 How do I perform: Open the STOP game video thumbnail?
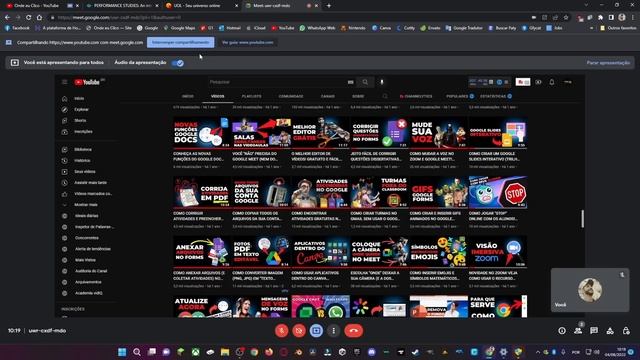(498, 192)
